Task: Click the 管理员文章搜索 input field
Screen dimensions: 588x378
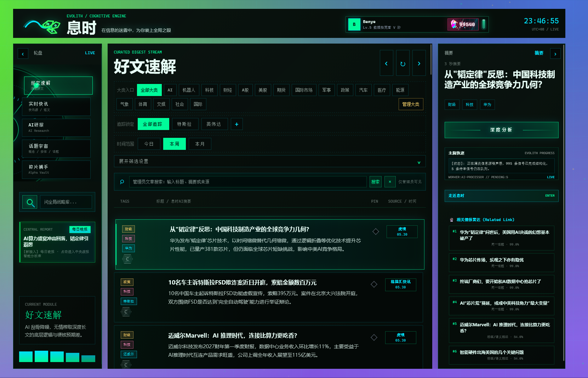Action: 247,182
